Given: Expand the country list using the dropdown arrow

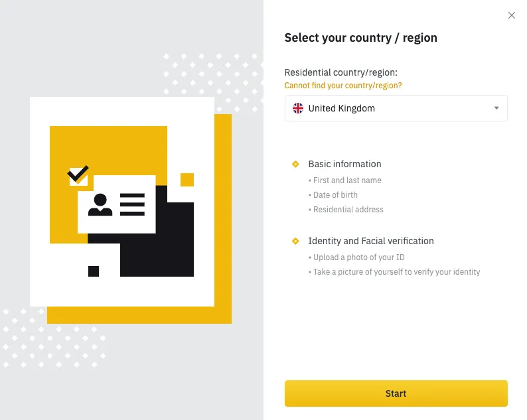Looking at the screenshot, I should tap(496, 108).
